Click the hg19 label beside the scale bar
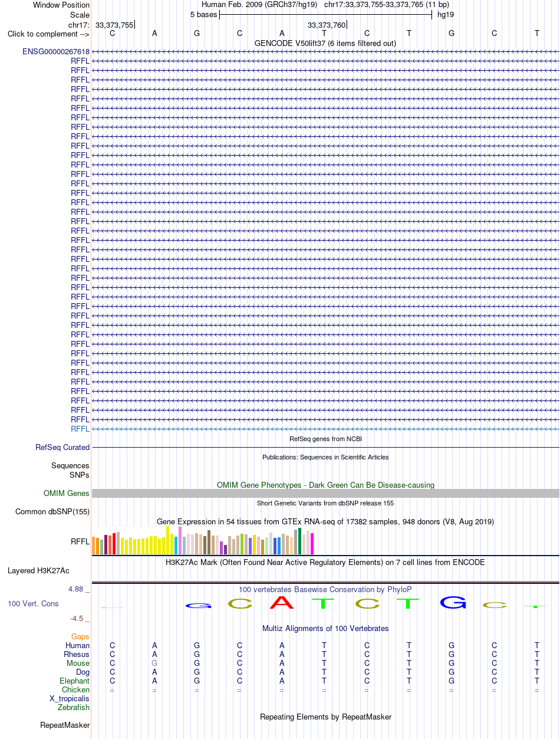Image resolution: width=560 pixels, height=739 pixels. (445, 14)
